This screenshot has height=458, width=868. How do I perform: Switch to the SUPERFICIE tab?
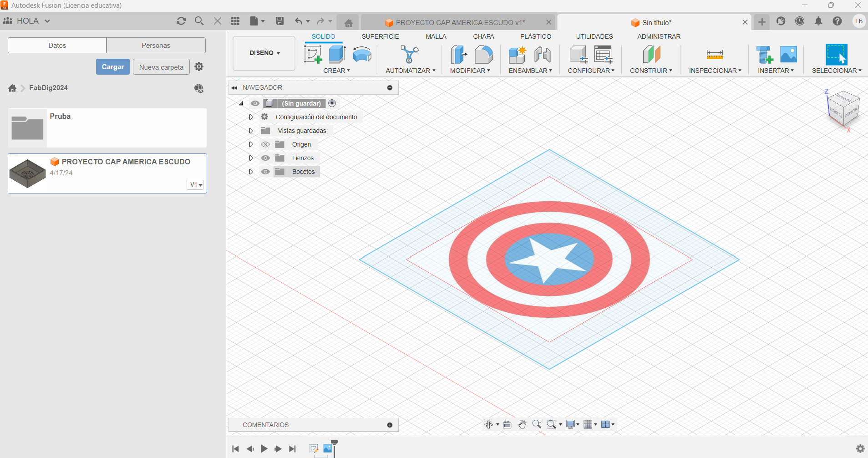(380, 36)
